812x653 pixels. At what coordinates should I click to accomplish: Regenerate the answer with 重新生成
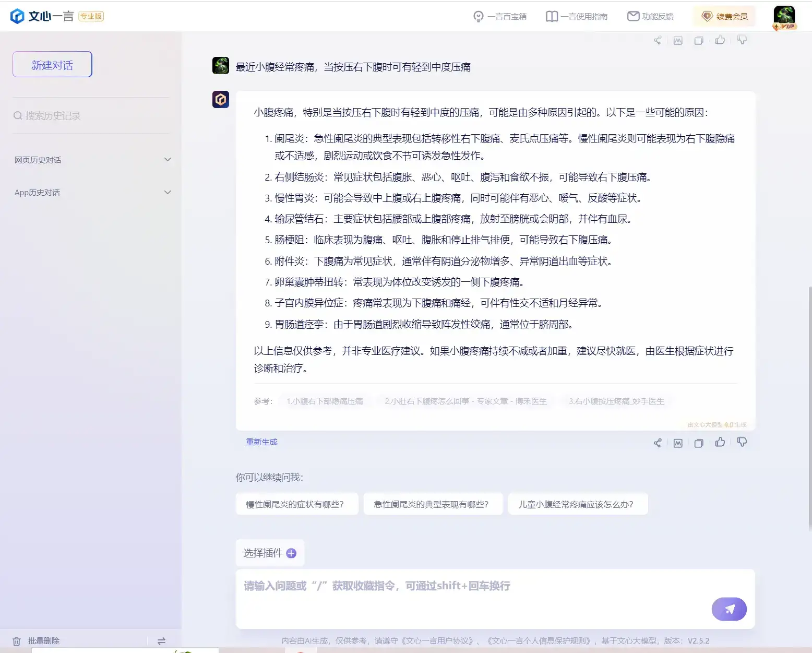point(261,442)
